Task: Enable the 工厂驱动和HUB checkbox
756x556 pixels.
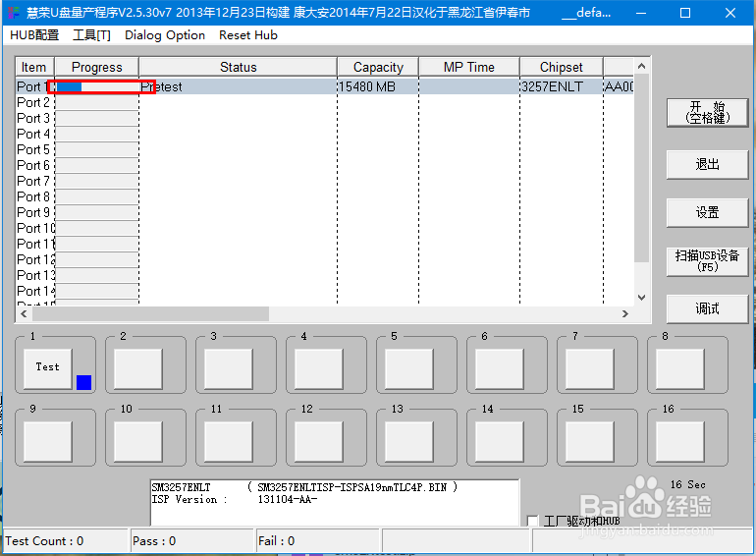Action: coord(533,521)
